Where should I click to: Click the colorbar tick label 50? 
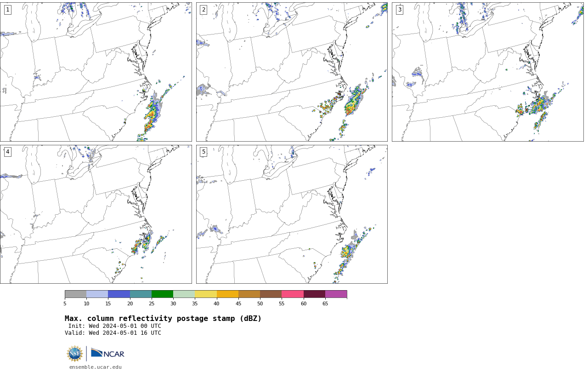pos(260,303)
